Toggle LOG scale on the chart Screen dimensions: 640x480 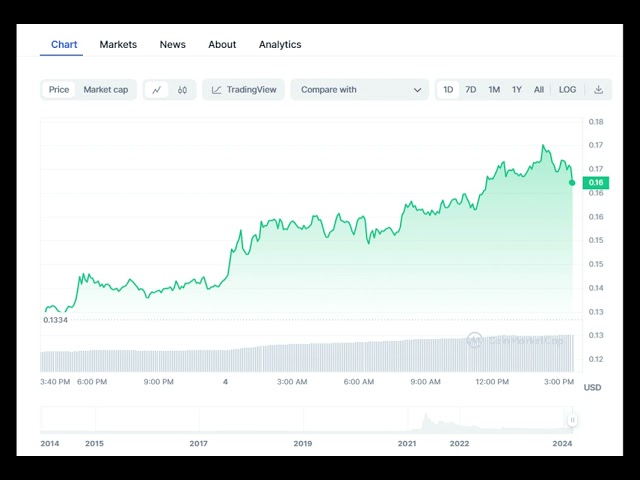point(567,90)
